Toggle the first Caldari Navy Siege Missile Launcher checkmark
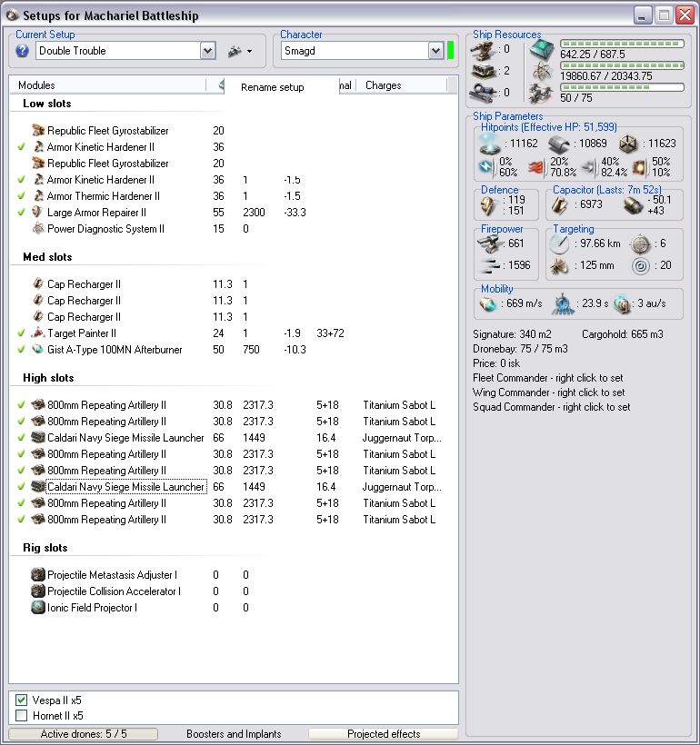Viewport: 700px width, 745px height. pos(21,438)
